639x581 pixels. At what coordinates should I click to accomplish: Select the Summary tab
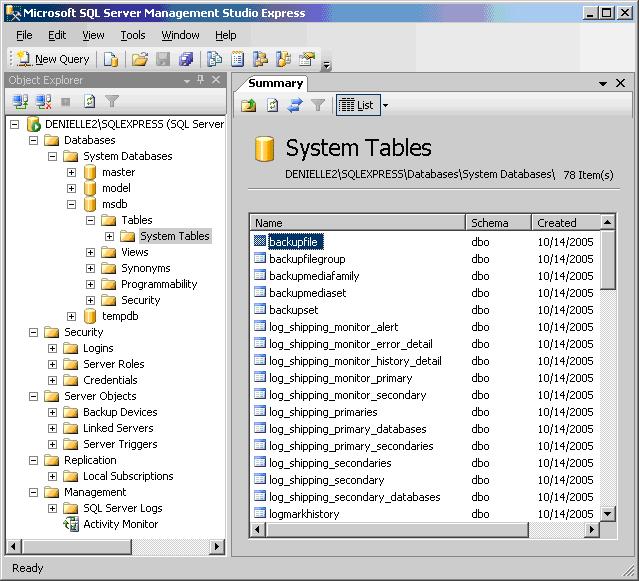click(275, 84)
